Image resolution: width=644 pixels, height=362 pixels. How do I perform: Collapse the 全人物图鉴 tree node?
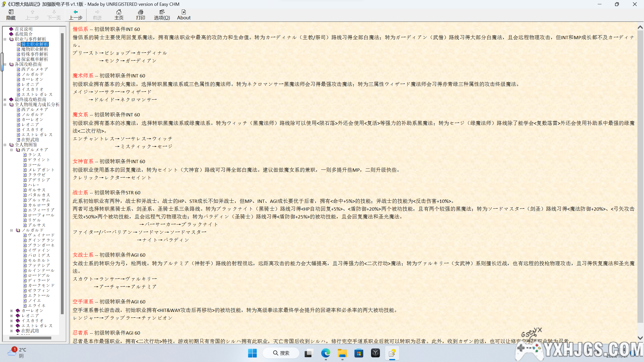pyautogui.click(x=5, y=145)
